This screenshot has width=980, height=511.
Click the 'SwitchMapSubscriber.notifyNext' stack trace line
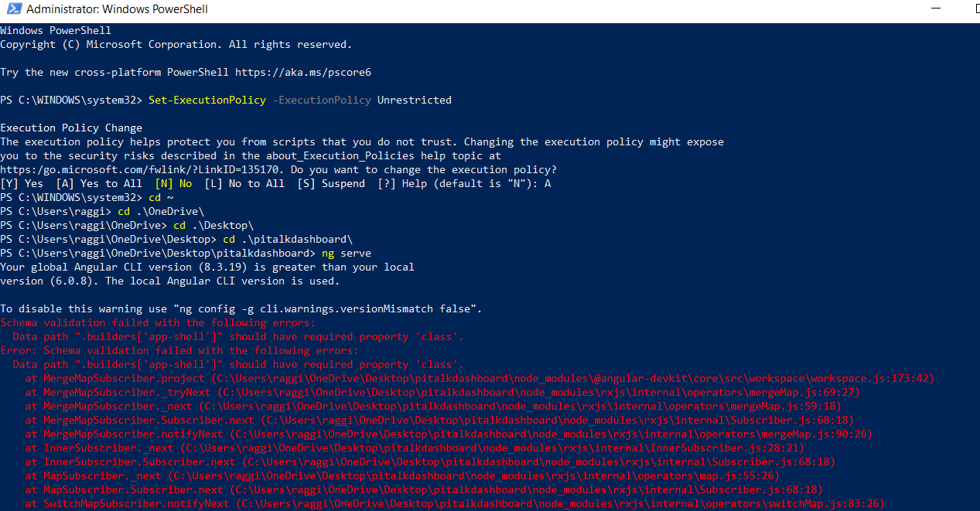pyautogui.click(x=455, y=503)
